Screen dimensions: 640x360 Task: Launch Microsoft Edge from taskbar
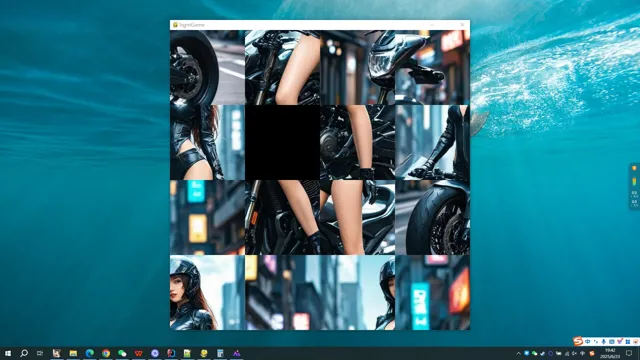[x=89, y=353]
